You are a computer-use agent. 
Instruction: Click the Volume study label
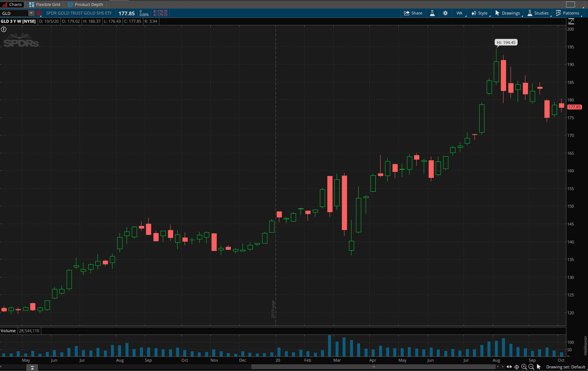coord(8,331)
